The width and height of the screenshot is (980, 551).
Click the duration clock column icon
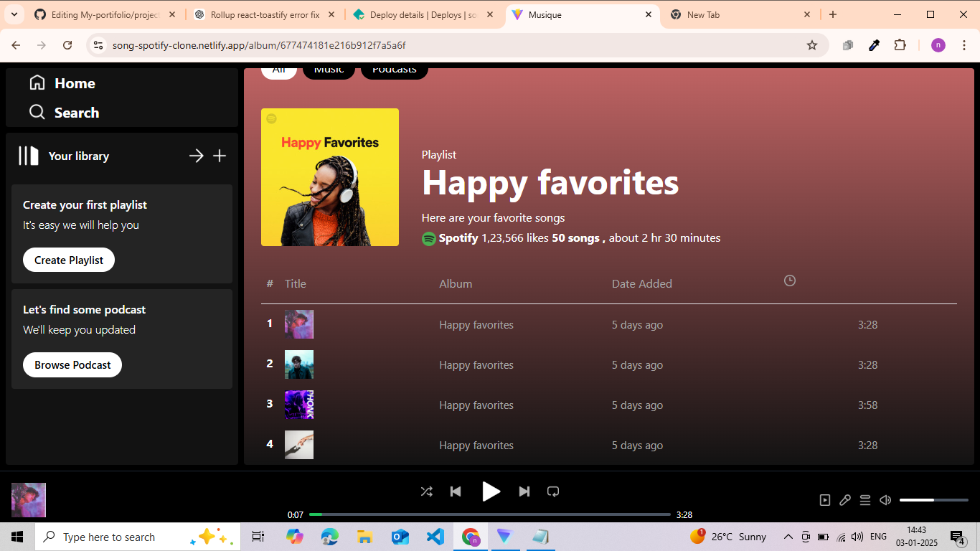point(790,281)
